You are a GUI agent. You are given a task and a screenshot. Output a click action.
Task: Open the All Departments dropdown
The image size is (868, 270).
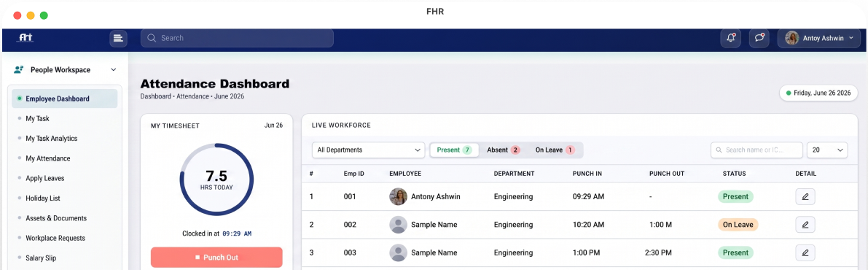pos(368,150)
